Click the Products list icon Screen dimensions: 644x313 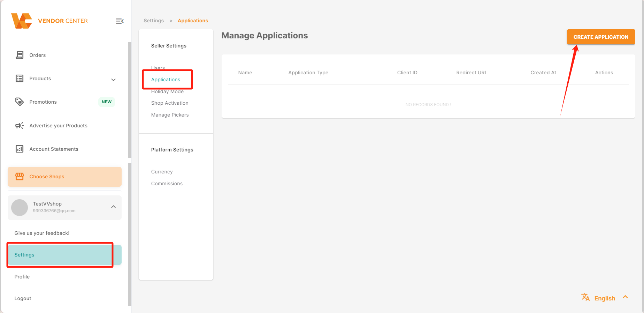click(20, 79)
